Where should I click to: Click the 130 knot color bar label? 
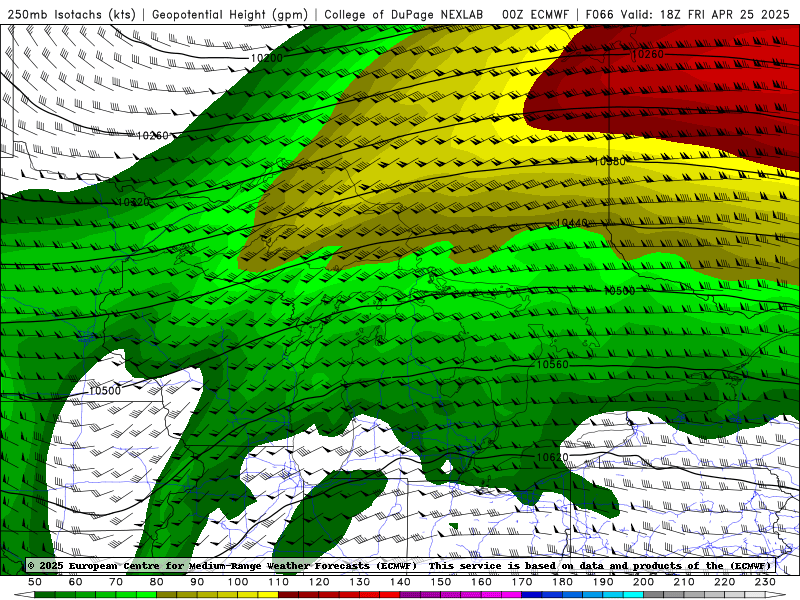(360, 582)
